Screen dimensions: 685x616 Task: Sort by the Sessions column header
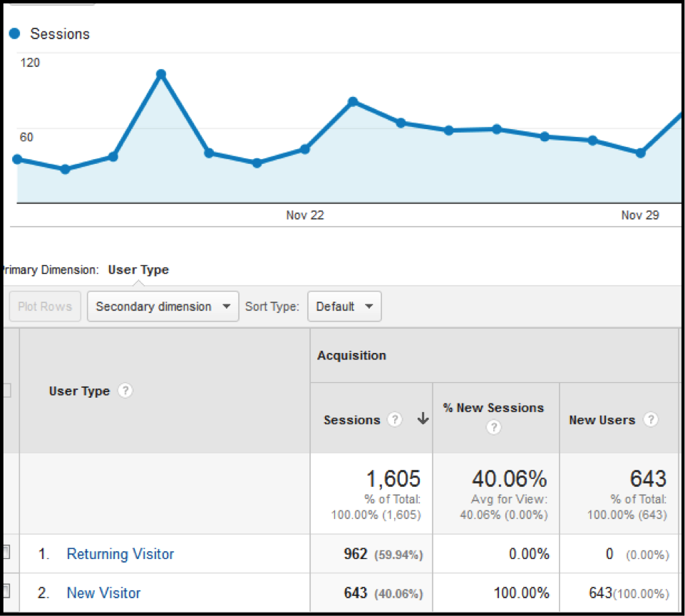(x=351, y=420)
